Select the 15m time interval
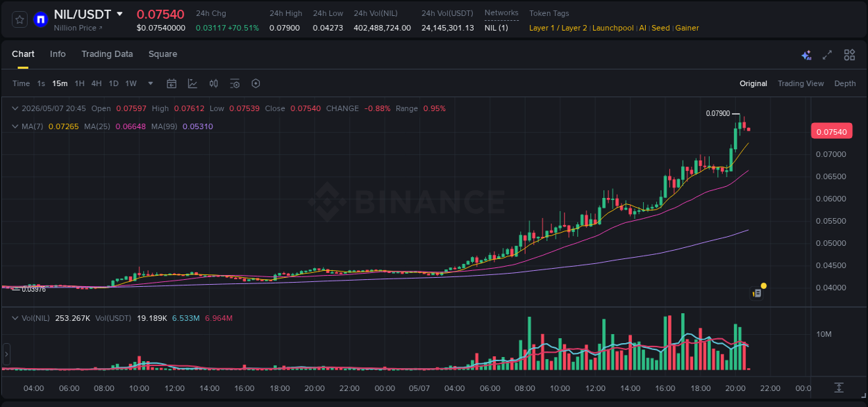 tap(60, 83)
